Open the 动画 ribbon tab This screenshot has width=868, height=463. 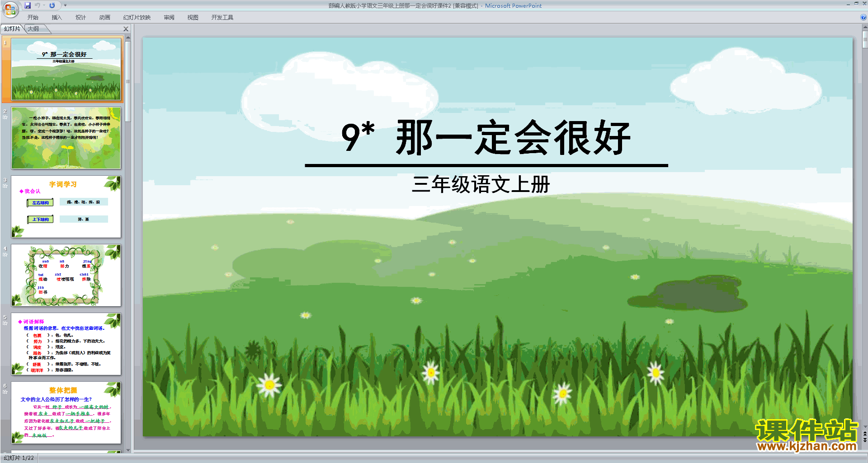click(104, 18)
